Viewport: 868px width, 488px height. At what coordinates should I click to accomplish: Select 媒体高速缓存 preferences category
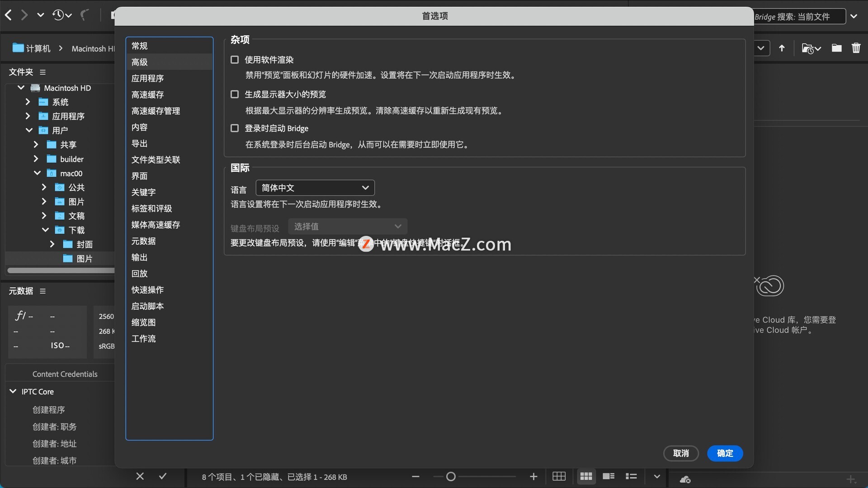(x=169, y=225)
